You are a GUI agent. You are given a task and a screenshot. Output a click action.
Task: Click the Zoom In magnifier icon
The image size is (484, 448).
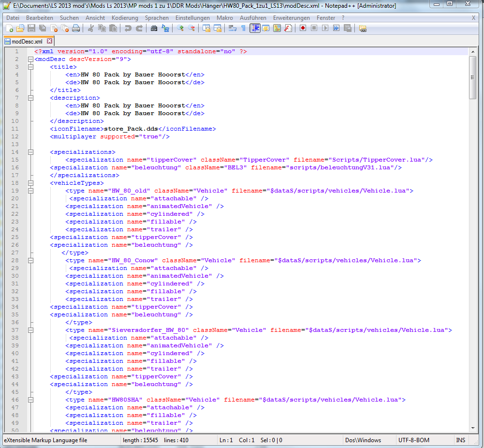[x=180, y=29]
